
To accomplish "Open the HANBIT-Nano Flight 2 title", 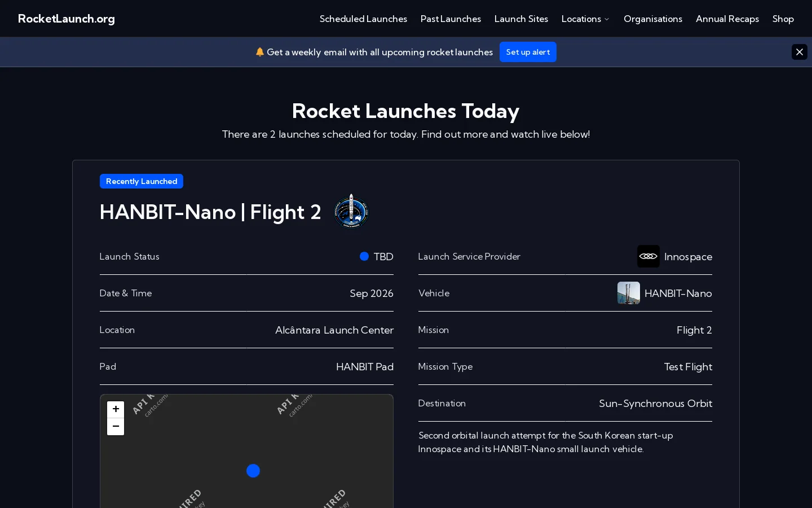I will (210, 212).
